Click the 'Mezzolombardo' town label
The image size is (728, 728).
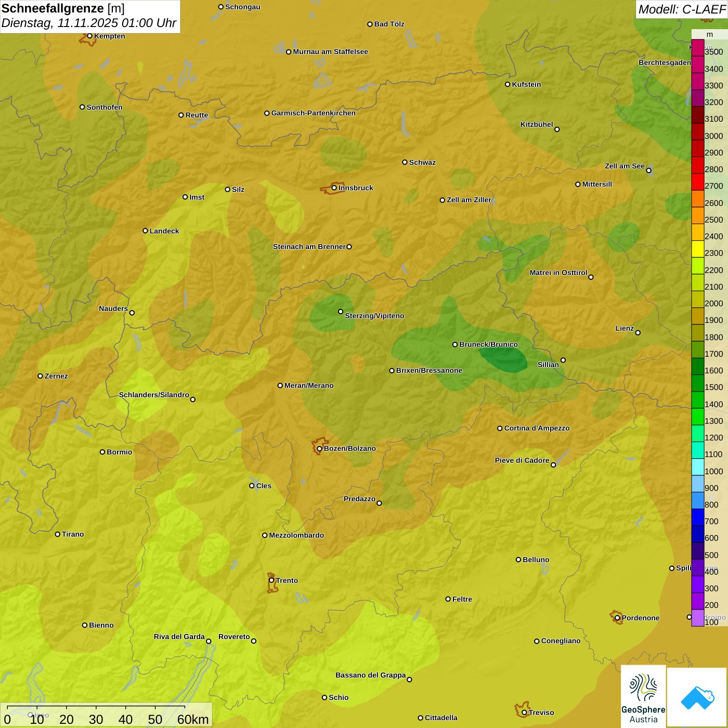pyautogui.click(x=296, y=535)
